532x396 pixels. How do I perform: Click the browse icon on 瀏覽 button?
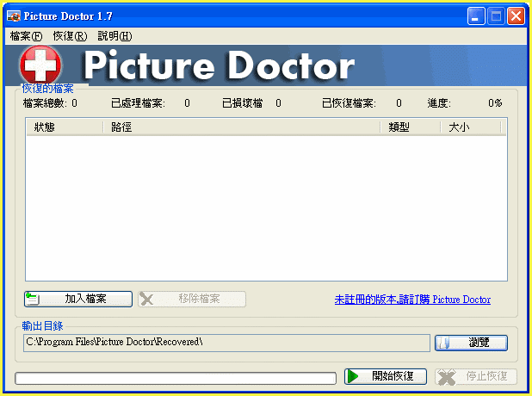[x=445, y=343]
